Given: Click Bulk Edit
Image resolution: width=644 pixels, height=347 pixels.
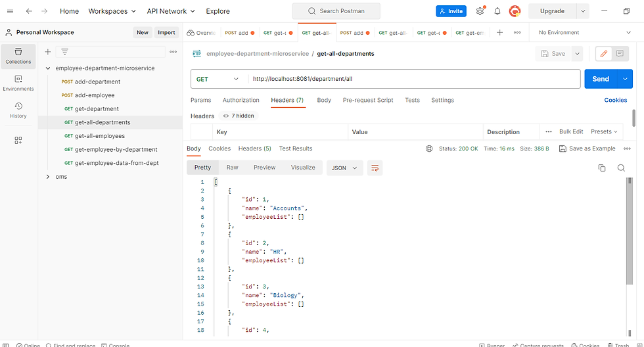Looking at the screenshot, I should tap(571, 131).
